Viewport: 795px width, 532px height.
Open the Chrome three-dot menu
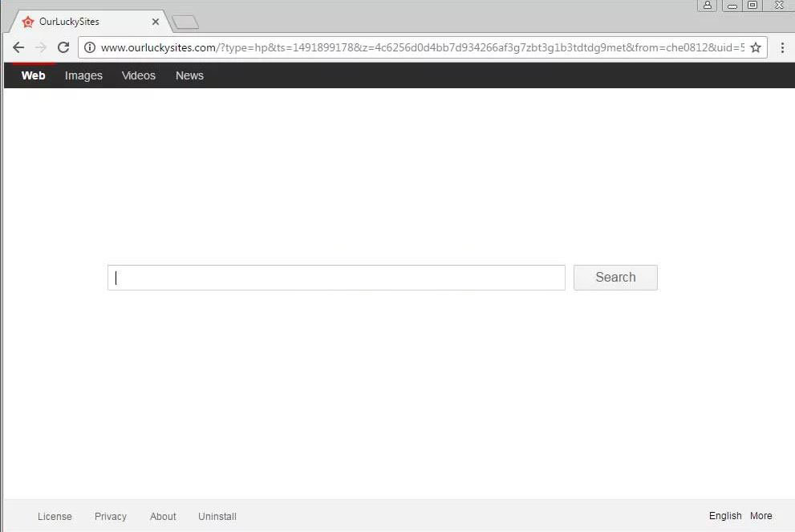click(x=782, y=47)
